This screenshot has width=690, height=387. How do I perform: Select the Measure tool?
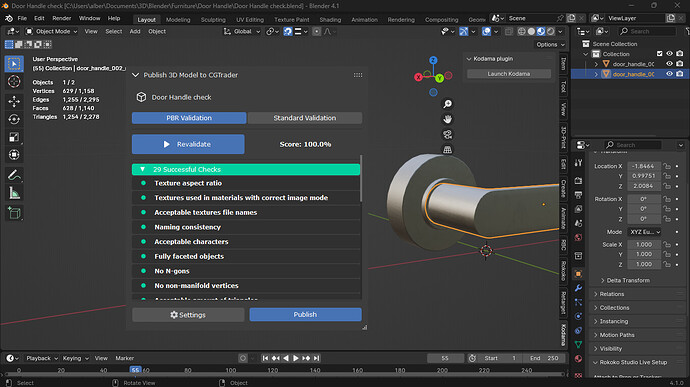pyautogui.click(x=14, y=193)
